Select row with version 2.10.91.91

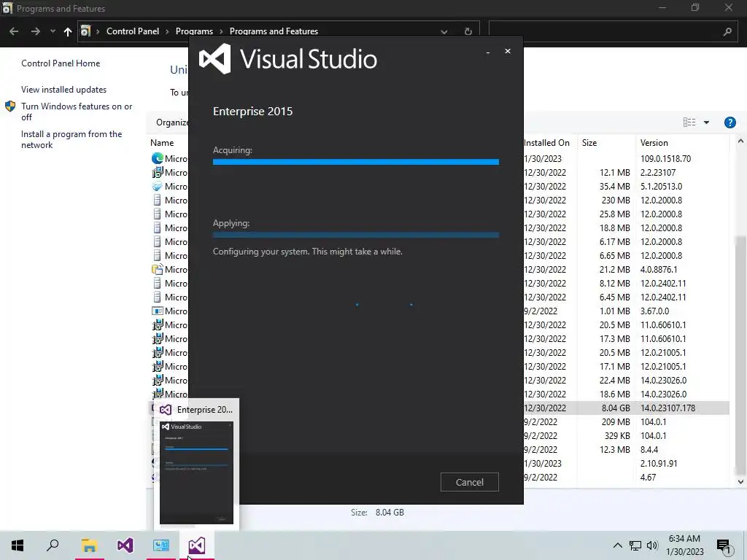point(439,463)
